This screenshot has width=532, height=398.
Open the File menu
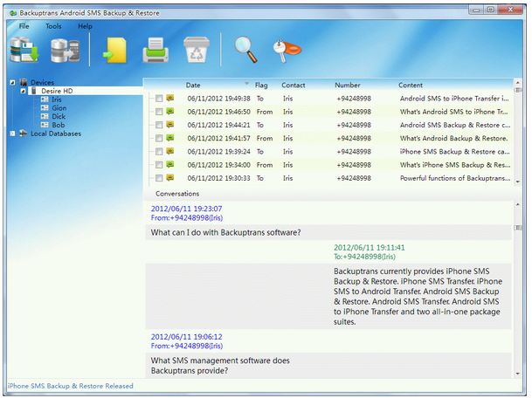tap(24, 26)
